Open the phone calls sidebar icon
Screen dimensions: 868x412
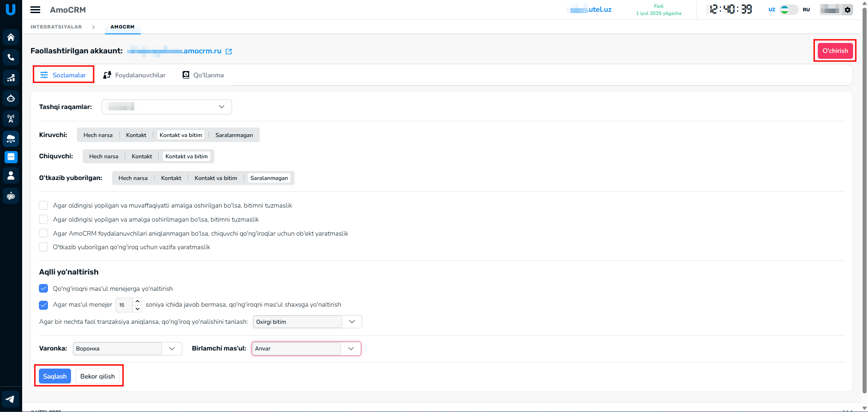click(11, 57)
